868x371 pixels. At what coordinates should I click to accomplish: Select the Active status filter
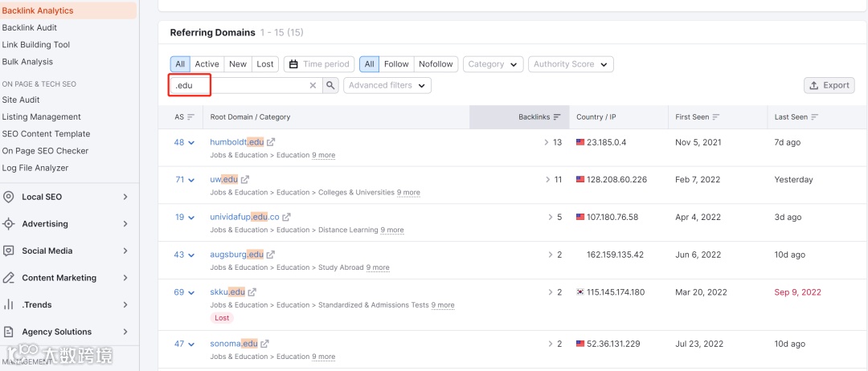[x=207, y=64]
